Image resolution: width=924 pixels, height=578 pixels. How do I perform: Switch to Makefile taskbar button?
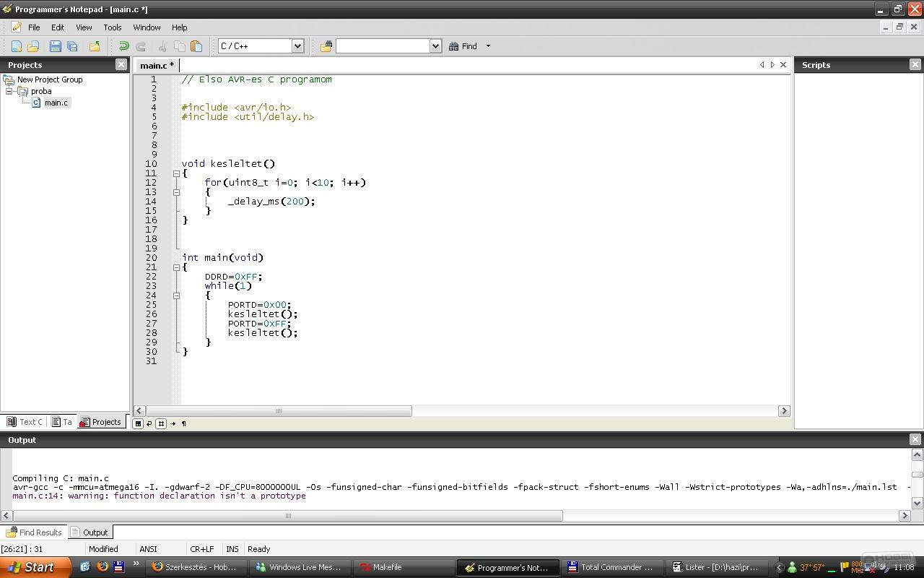[x=403, y=567]
